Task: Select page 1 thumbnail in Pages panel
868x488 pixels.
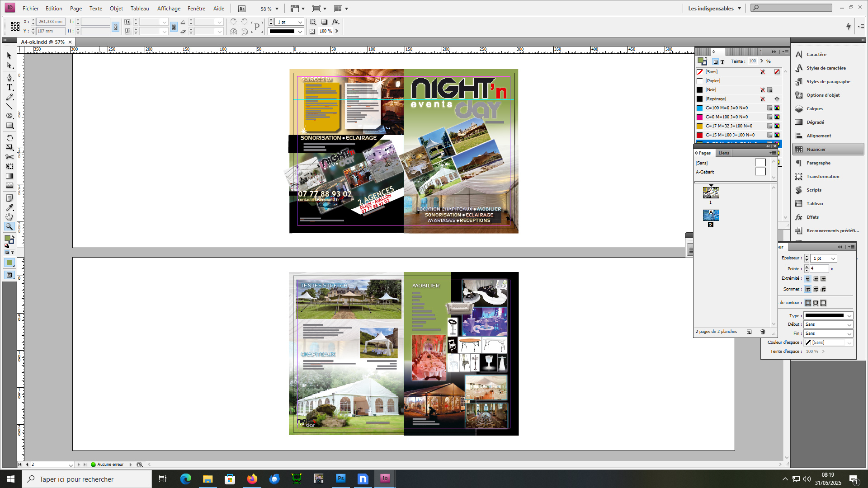Action: pos(711,192)
